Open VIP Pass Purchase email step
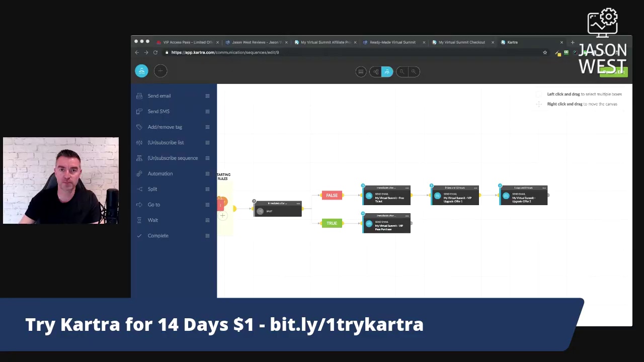 386,223
